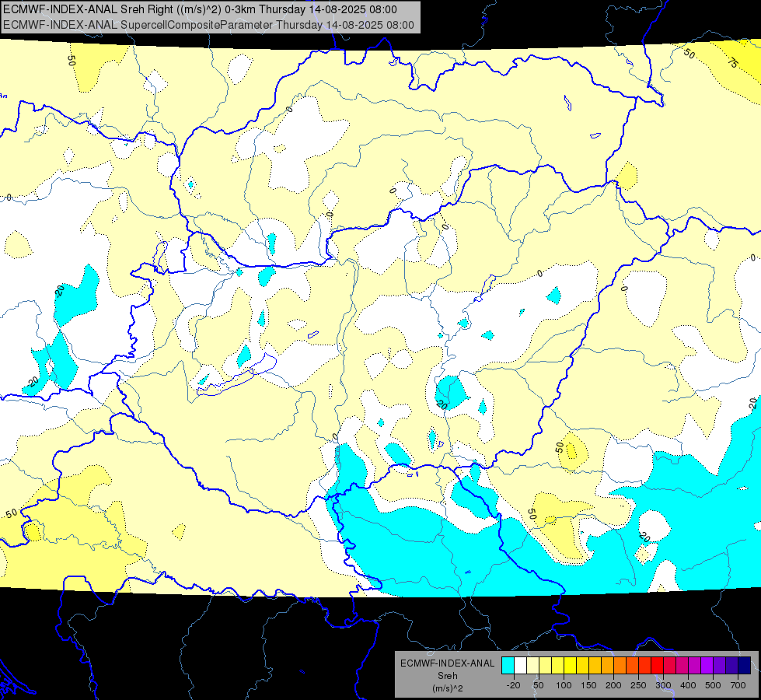Click the 400 value under the color scale
Screen dimensions: 761x700
point(688,685)
